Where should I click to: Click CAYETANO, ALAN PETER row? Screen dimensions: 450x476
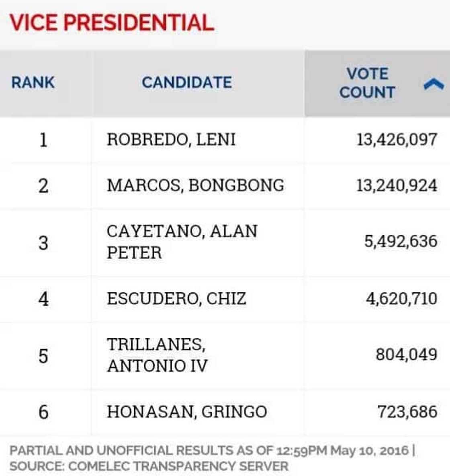pos(182,242)
